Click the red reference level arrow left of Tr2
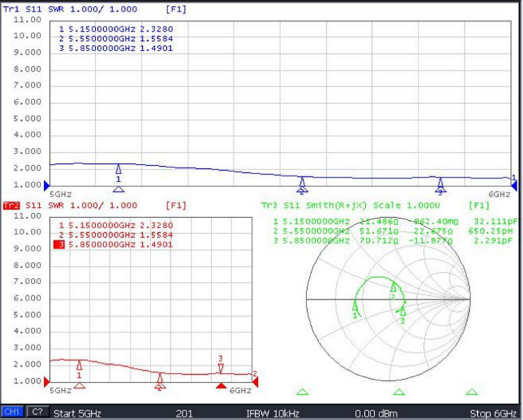 click(x=46, y=382)
